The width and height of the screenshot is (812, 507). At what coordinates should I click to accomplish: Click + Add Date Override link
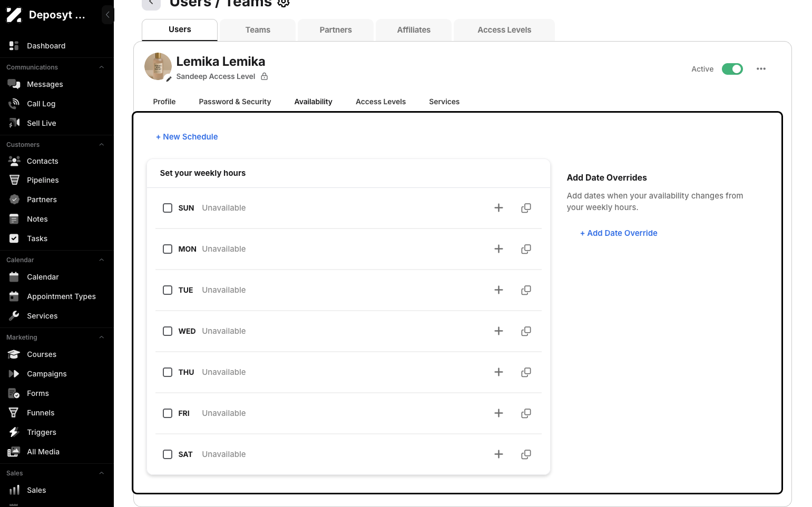619,233
